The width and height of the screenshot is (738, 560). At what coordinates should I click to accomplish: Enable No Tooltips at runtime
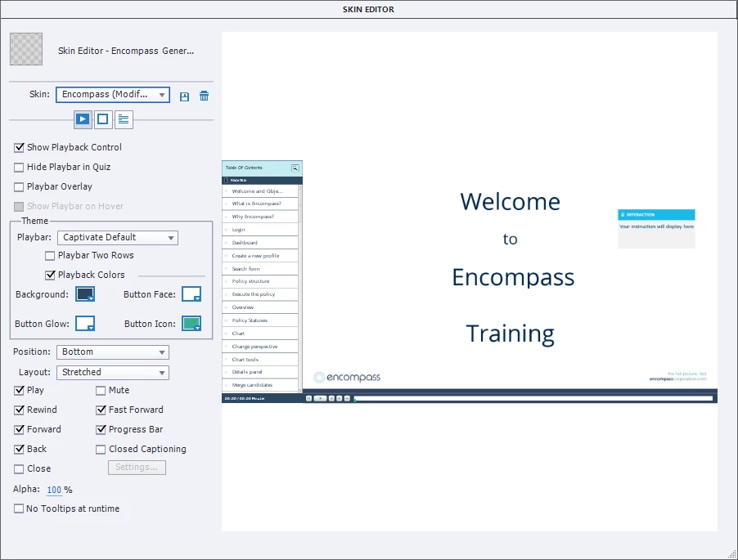19,508
